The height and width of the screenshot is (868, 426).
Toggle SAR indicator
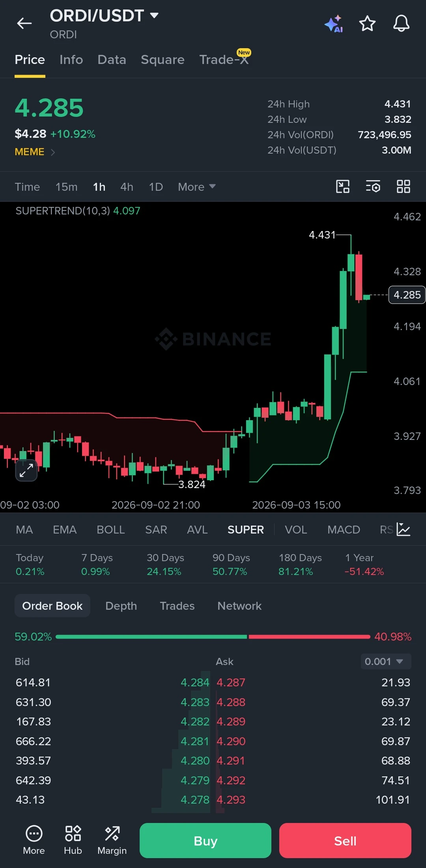pos(156,530)
